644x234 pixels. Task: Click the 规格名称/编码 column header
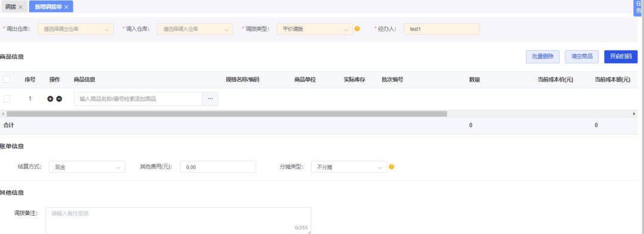242,80
